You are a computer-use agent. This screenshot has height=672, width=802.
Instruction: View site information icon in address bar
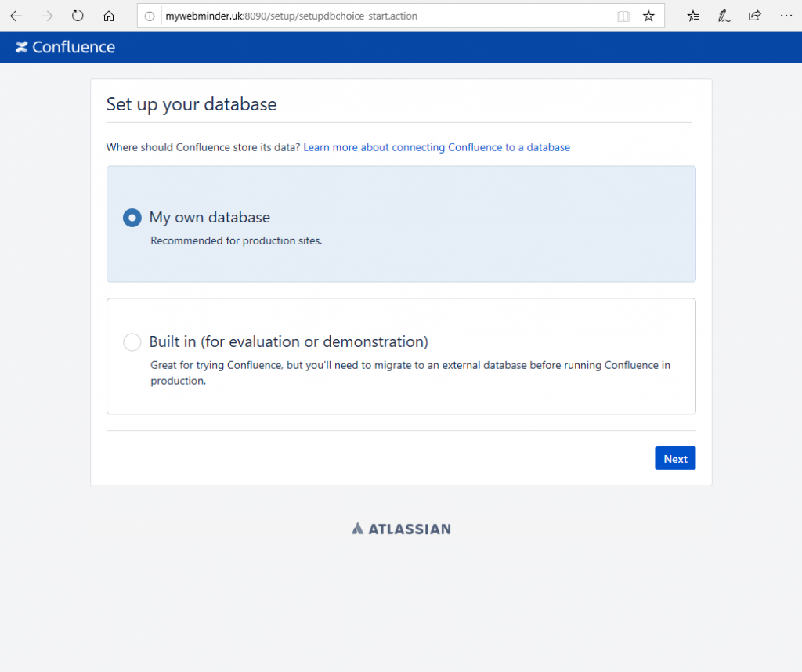[150, 16]
